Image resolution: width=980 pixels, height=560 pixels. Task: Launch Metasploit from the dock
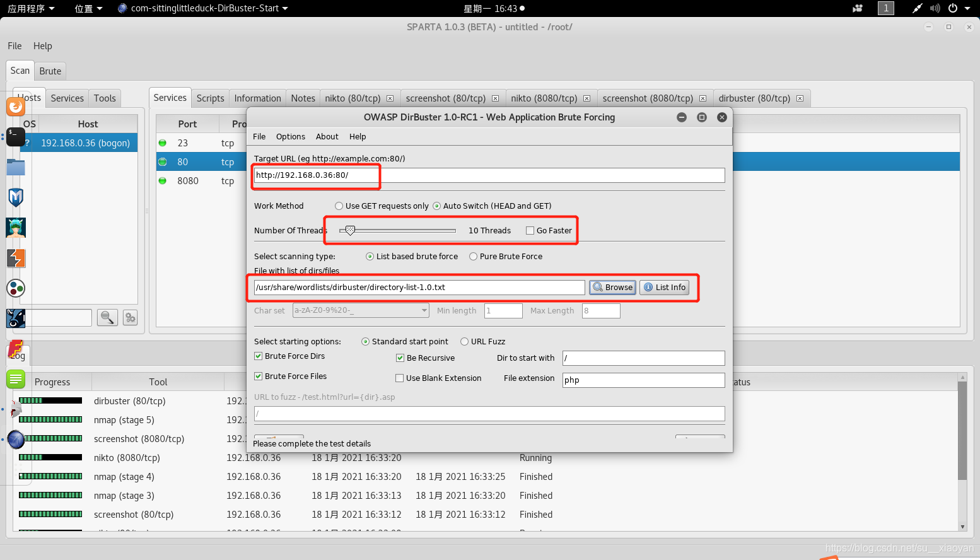tap(16, 197)
